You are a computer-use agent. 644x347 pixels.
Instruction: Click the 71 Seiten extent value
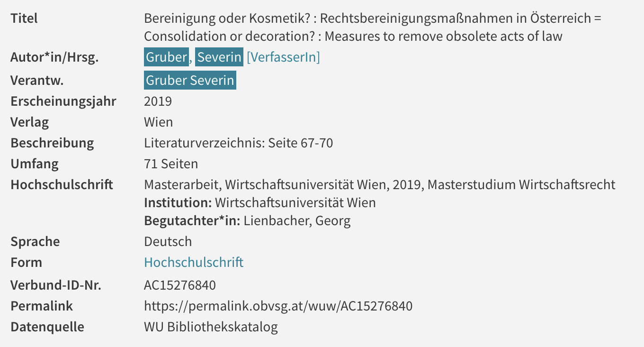pos(171,164)
